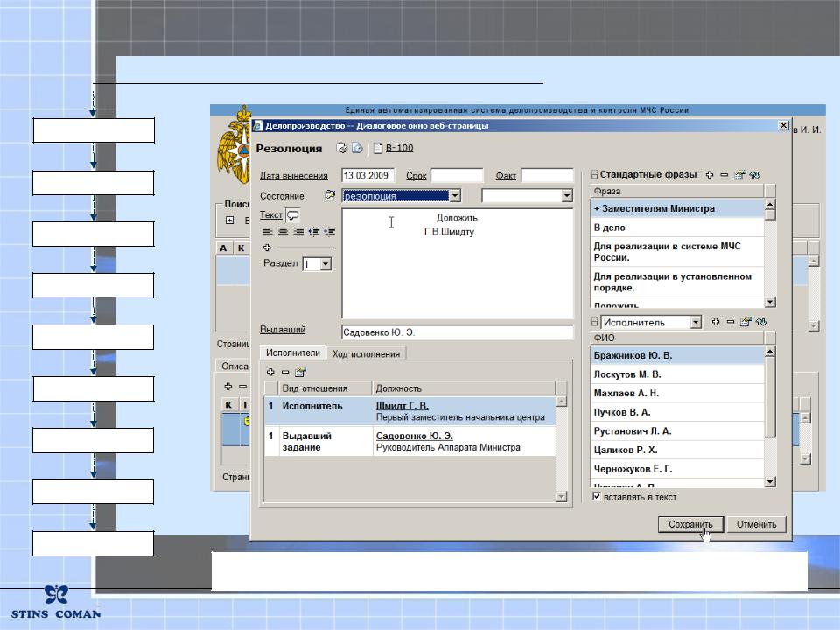The width and height of the screenshot is (840, 630).
Task: Select Рустанович Л. А. in ФИО list
Action: [677, 431]
